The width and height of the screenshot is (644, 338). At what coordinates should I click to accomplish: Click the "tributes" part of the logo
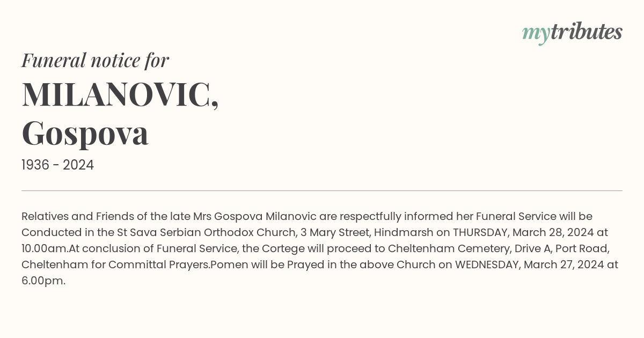pos(586,32)
